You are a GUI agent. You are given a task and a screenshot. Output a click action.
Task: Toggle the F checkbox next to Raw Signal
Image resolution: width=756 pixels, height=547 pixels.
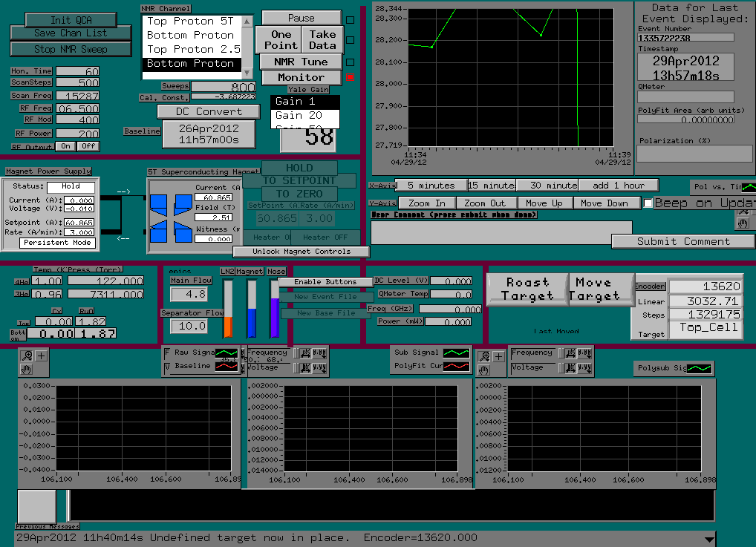167,353
